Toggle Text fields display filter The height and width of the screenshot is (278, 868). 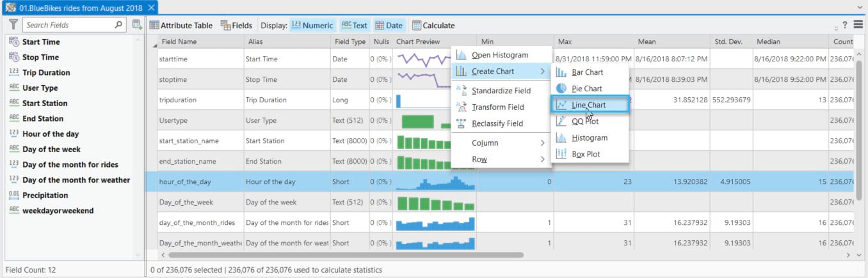tap(354, 26)
